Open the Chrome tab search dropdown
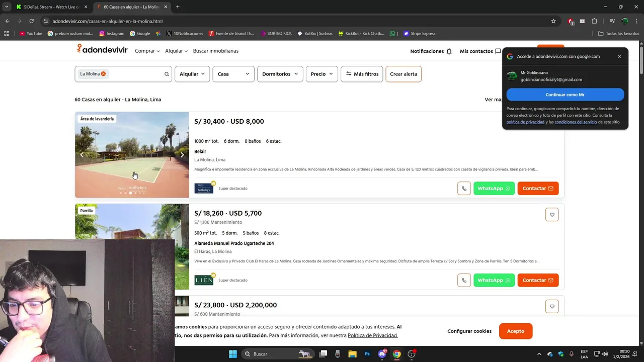This screenshot has width=644, height=362. (7, 7)
